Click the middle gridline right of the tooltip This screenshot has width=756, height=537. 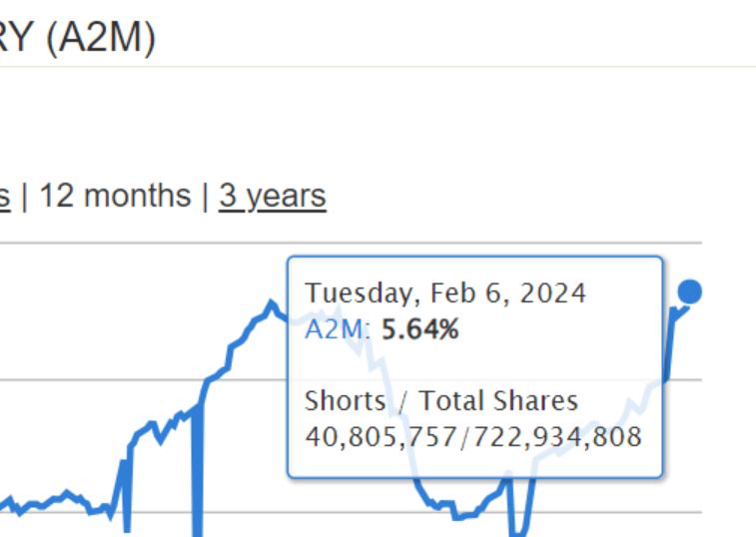tap(683, 380)
